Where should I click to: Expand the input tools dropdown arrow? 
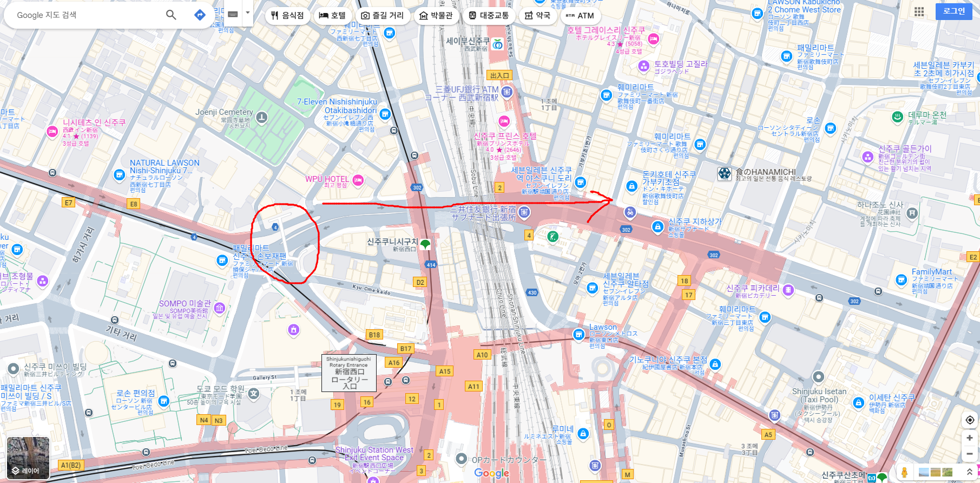(x=247, y=13)
